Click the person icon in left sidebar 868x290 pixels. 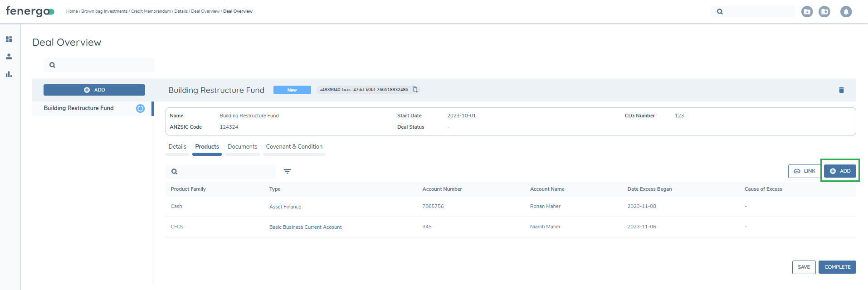pos(9,57)
